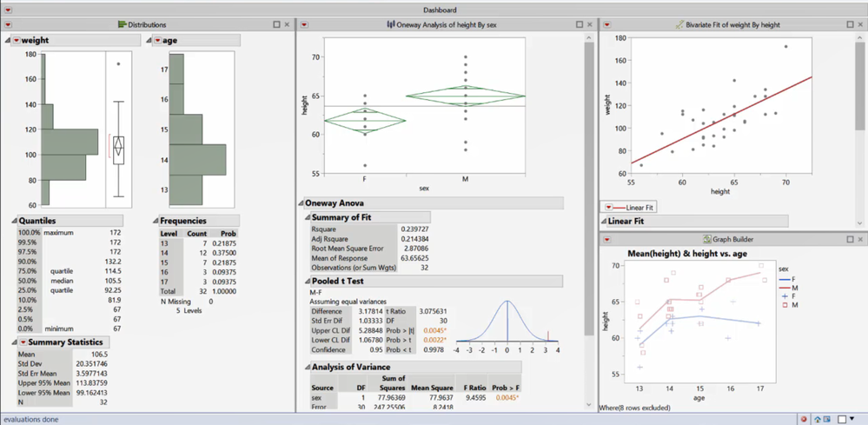
Task: Click the Mean of Response value 63.65625
Action: pos(414,258)
